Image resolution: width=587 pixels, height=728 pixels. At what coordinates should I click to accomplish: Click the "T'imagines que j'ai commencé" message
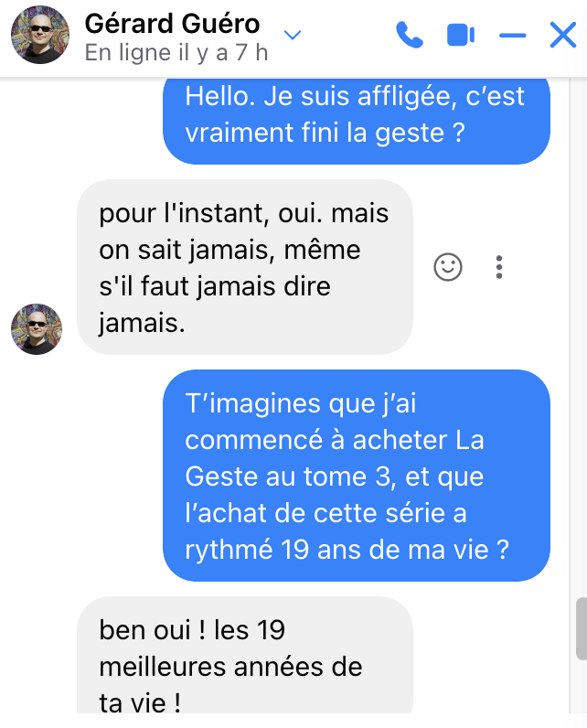pos(356,475)
